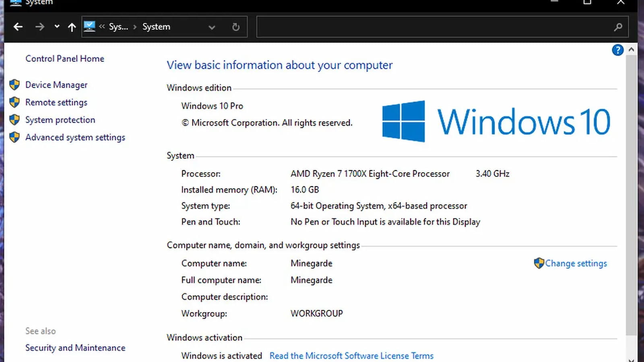Focus the Control Panel search box

(442, 27)
